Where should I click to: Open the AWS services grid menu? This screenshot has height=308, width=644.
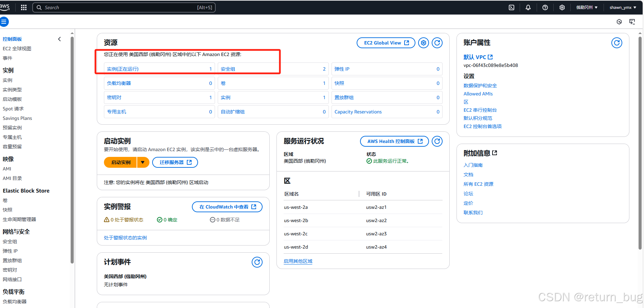click(23, 7)
